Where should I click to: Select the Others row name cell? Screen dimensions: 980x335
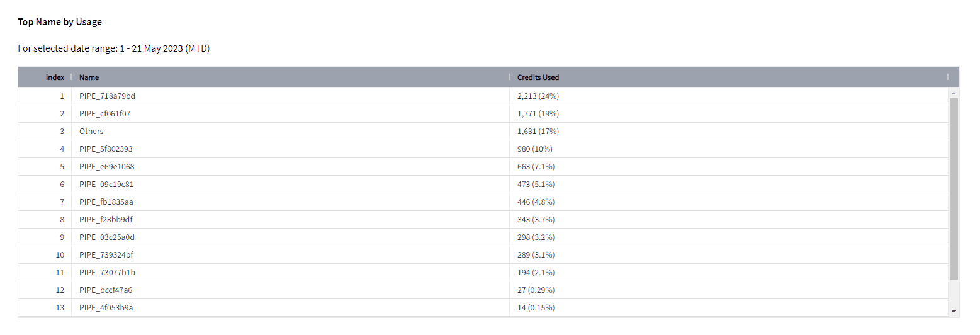[92, 132]
